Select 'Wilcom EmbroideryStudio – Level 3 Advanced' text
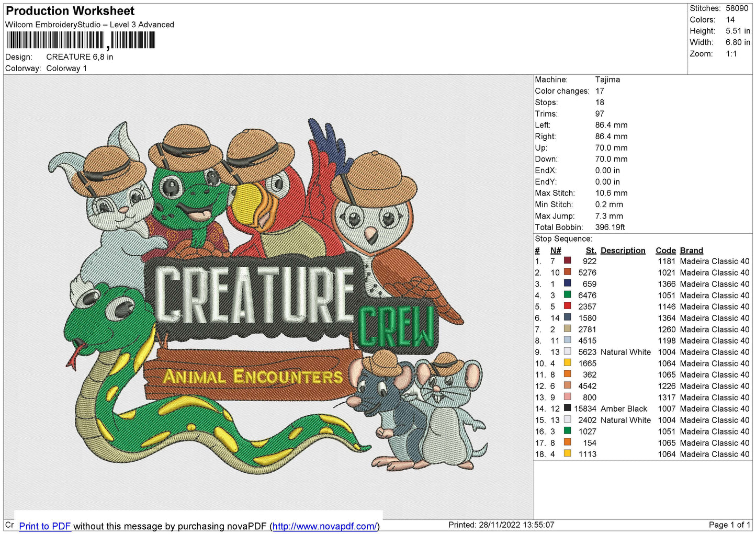Screen dimensions: 756x534 coord(89,25)
